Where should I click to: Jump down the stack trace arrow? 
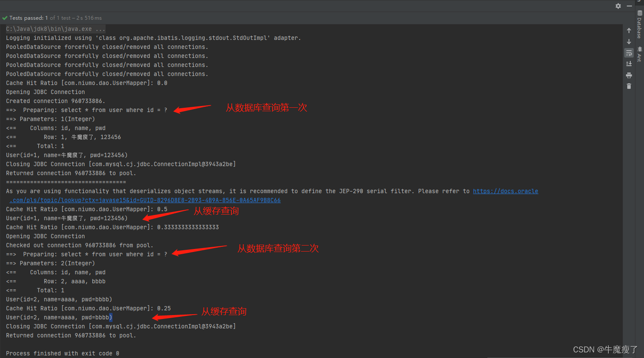click(629, 42)
